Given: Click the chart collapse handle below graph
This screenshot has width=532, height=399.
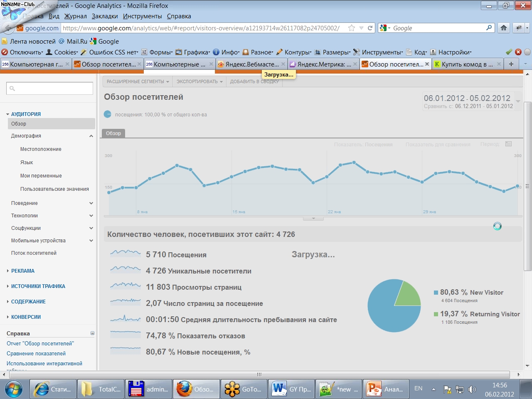Looking at the screenshot, I should 313,218.
